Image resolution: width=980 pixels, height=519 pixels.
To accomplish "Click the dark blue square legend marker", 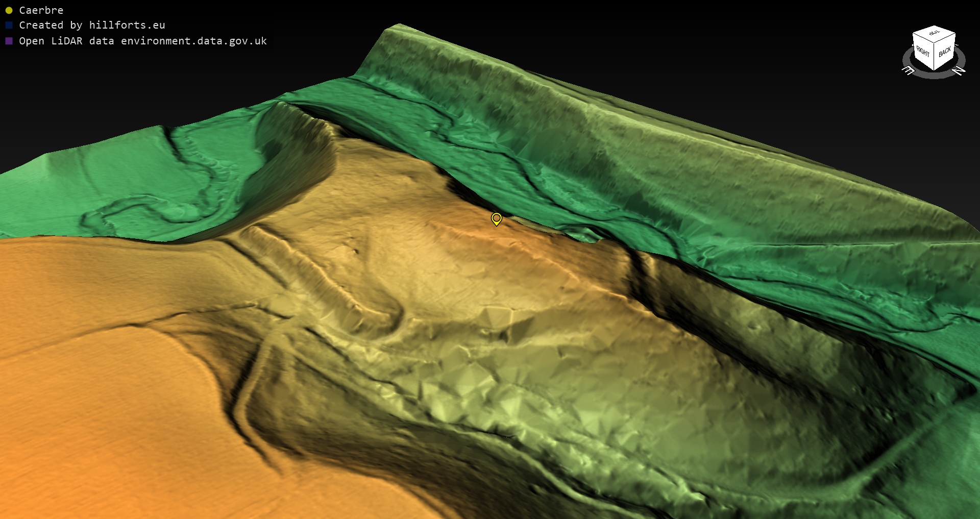I will [x=9, y=25].
